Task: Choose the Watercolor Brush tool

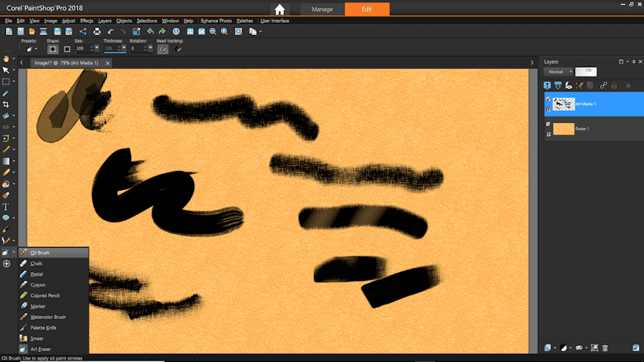Action: click(x=48, y=317)
